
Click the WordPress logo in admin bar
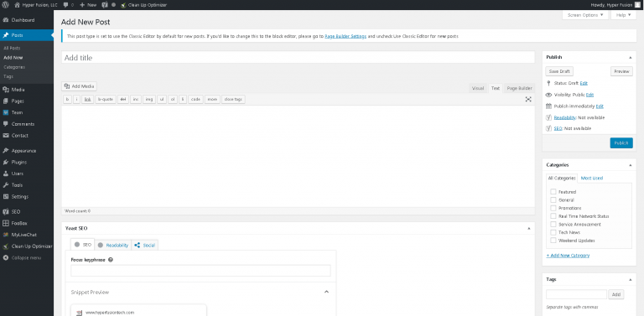click(x=5, y=5)
